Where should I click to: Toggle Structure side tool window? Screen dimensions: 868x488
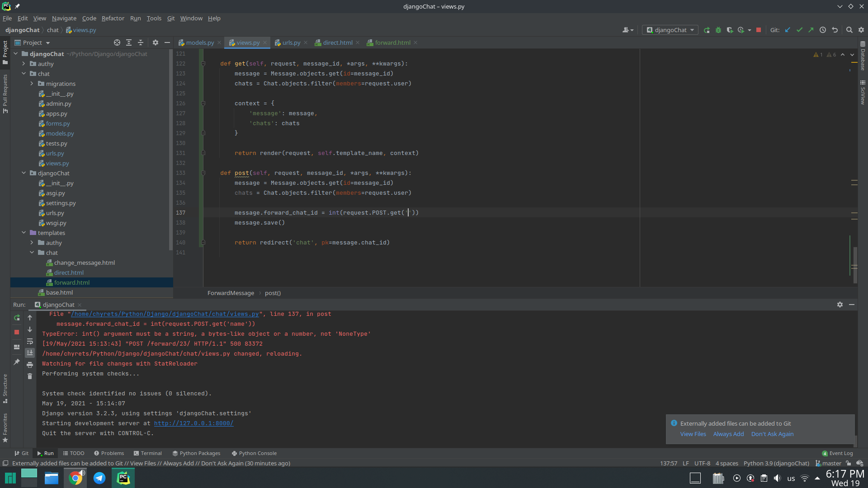click(x=5, y=389)
